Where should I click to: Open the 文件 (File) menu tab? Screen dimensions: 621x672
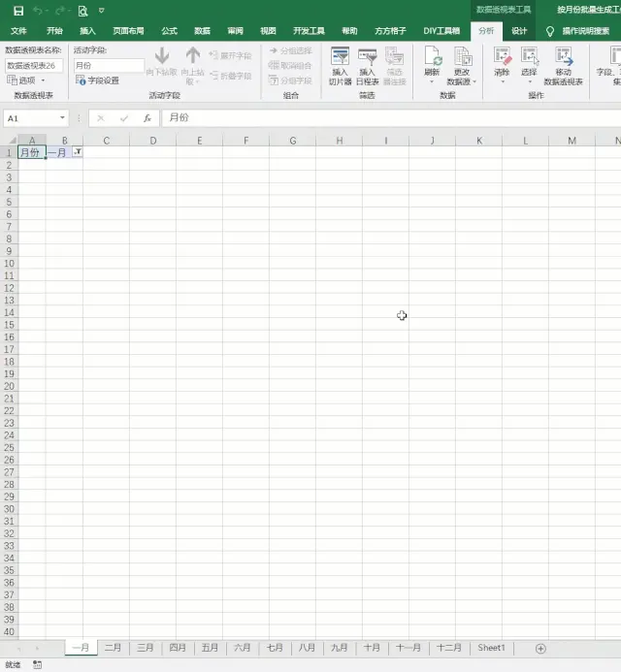18,31
